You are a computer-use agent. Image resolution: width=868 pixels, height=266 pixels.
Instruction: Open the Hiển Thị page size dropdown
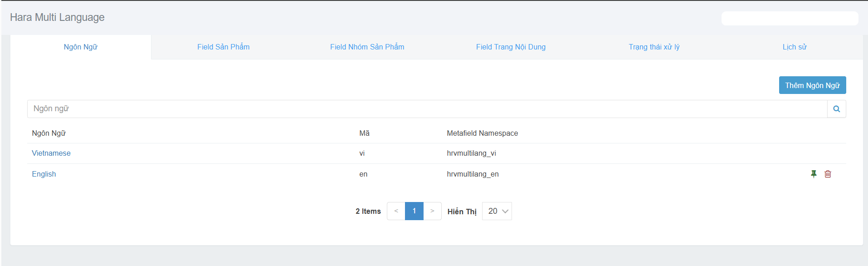[497, 211]
